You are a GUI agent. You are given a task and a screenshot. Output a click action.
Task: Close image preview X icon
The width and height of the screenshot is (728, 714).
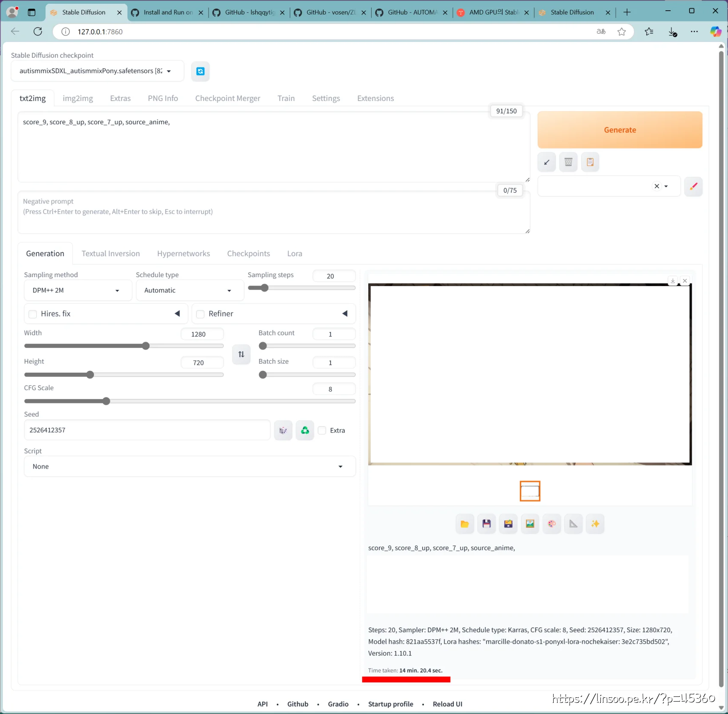pyautogui.click(x=685, y=281)
